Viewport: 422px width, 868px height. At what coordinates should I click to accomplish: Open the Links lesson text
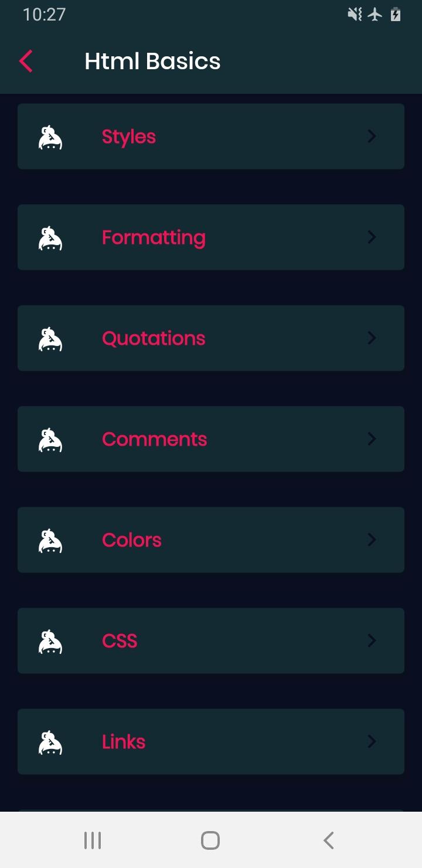click(124, 742)
